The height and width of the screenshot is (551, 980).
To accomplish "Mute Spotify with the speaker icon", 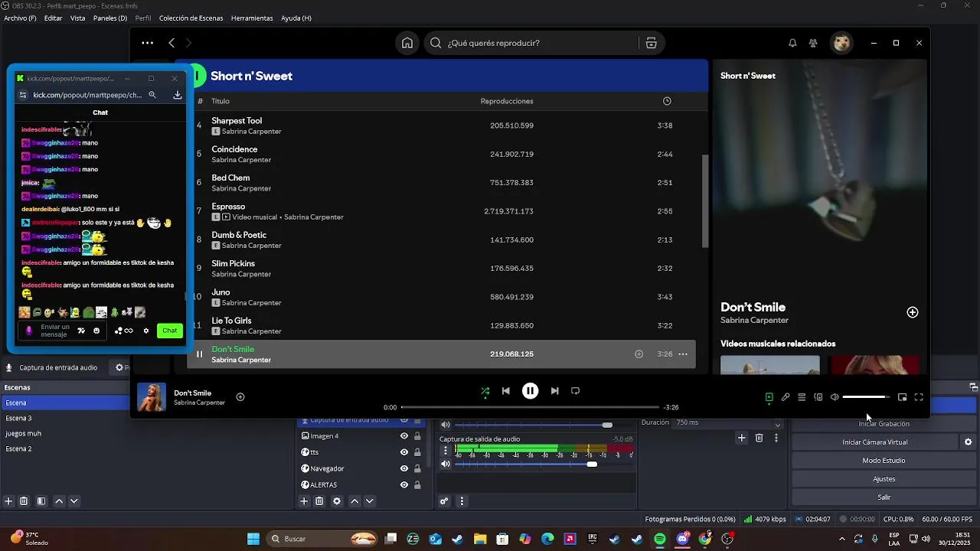I will coord(835,397).
